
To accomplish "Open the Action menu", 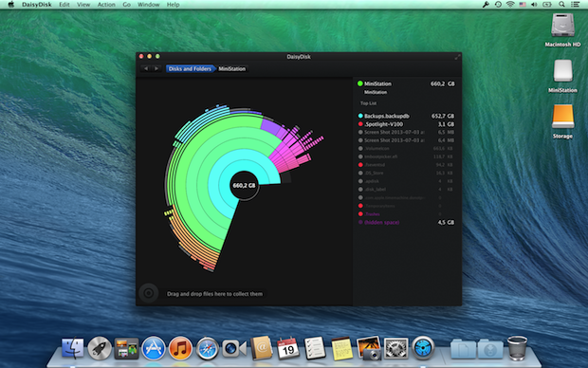I will click(x=106, y=5).
